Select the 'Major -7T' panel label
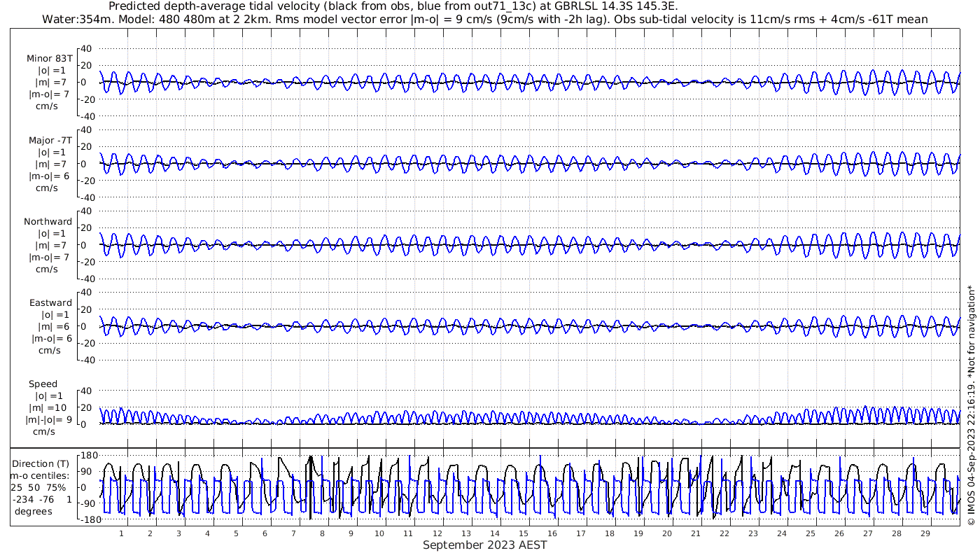Screen dimensions: 980x560 coord(50,140)
